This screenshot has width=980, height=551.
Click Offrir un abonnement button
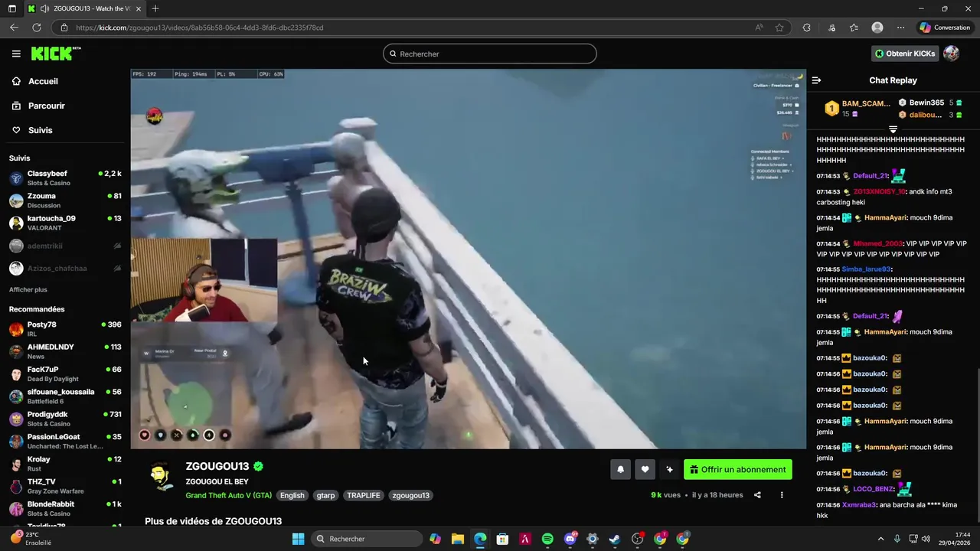click(x=737, y=470)
